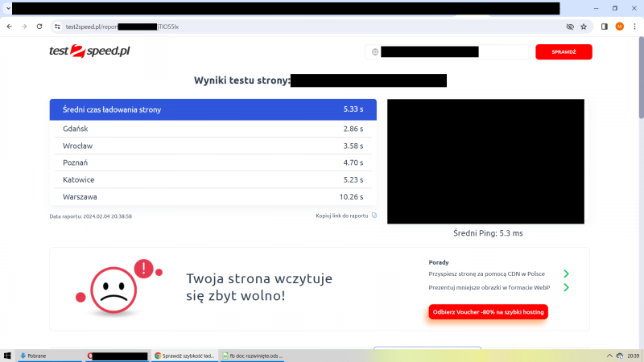The width and height of the screenshot is (644, 362).
Task: Reload the test2speed report page
Action: [x=39, y=27]
